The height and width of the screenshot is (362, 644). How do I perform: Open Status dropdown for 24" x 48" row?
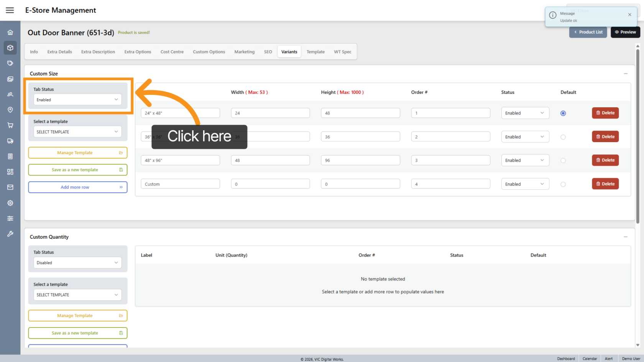[525, 113]
